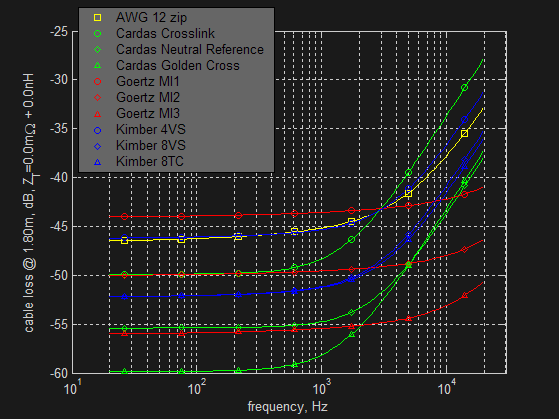This screenshot has height=419, width=559.
Task: Select the Kimber 8TC legend label
Action: tap(149, 162)
